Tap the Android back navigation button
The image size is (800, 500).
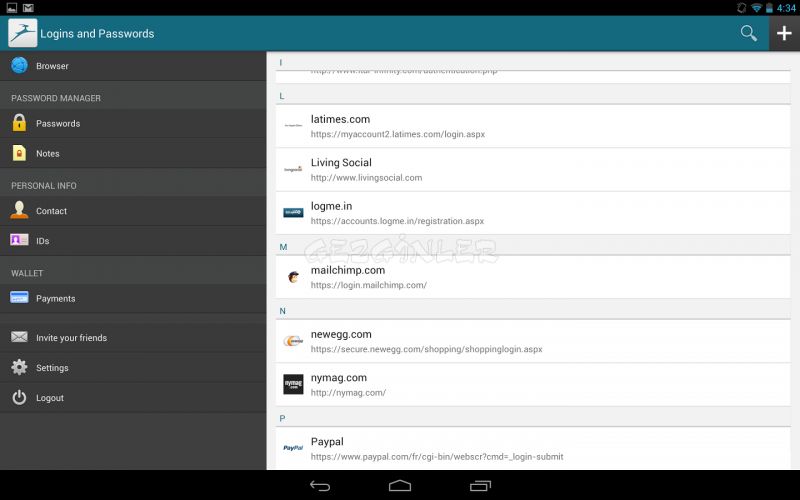pyautogui.click(x=320, y=486)
